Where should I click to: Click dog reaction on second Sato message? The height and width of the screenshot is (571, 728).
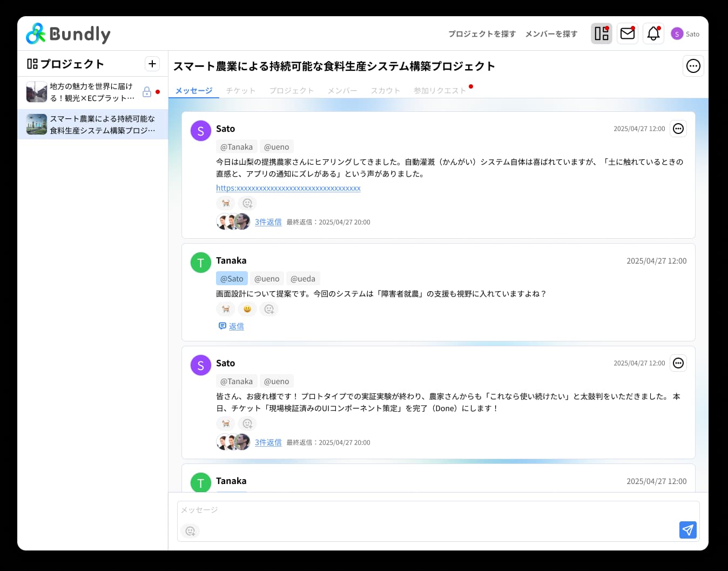pos(226,424)
